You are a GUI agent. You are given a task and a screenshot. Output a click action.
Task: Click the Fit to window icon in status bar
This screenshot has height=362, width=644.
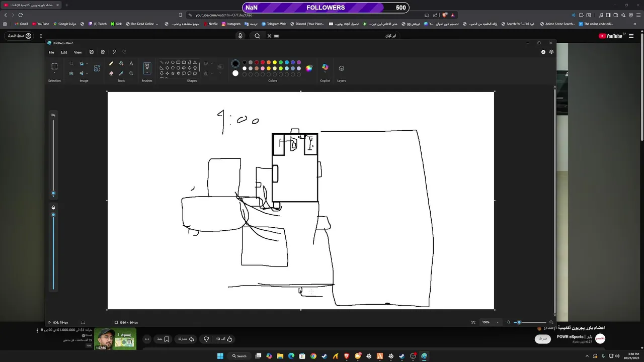(x=473, y=322)
